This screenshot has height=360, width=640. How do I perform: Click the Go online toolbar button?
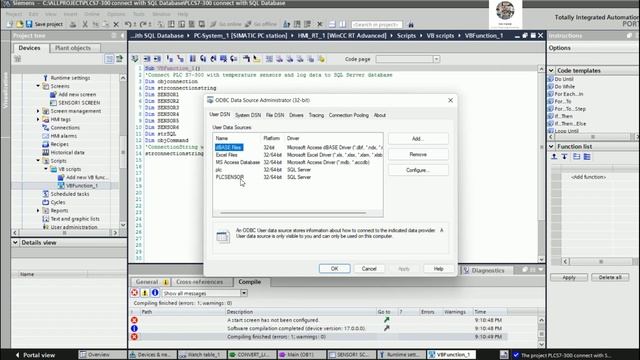tap(226, 24)
